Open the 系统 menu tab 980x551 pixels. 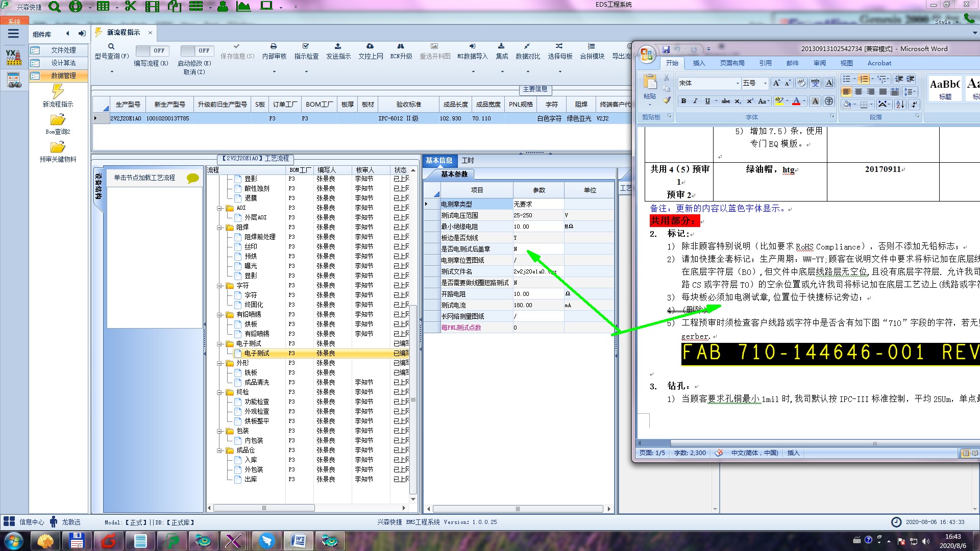tap(14, 21)
